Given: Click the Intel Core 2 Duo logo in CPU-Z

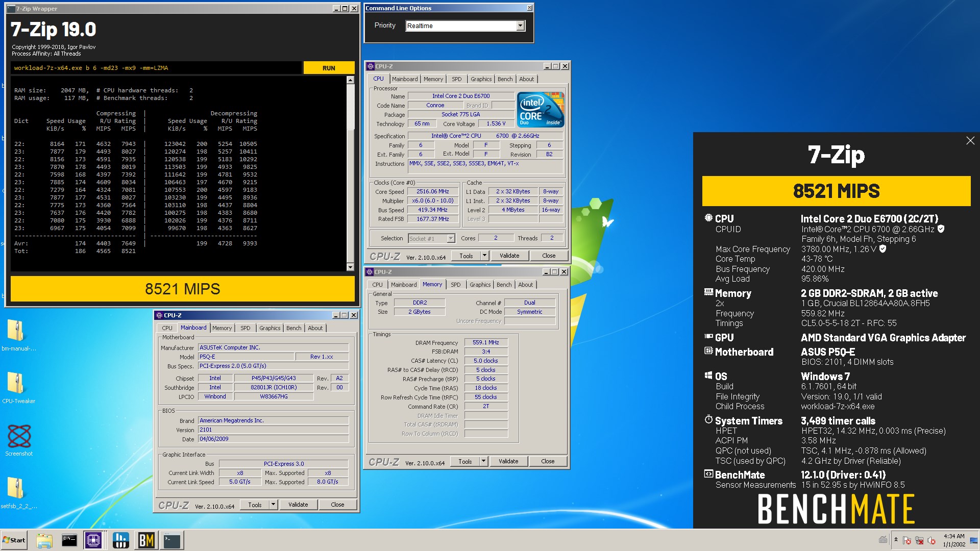Looking at the screenshot, I should 541,110.
